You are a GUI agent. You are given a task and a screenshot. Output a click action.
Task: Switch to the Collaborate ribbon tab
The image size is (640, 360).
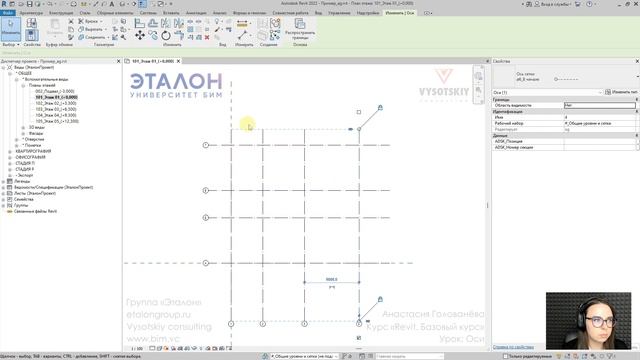[290, 13]
